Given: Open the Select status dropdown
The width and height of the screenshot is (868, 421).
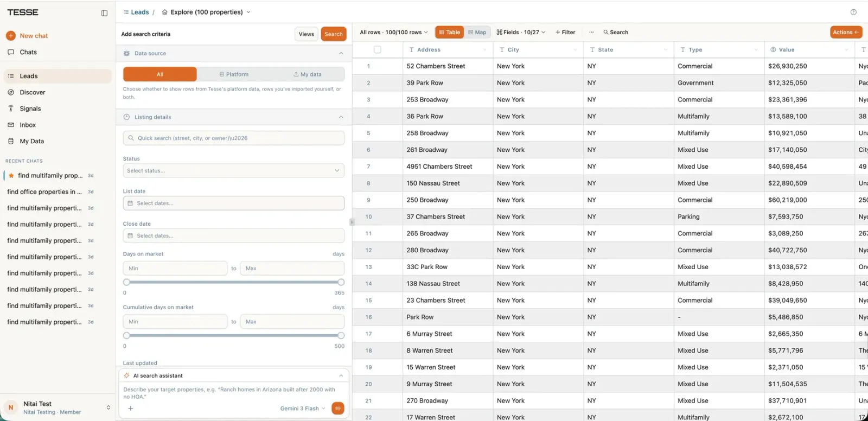Looking at the screenshot, I should click(x=234, y=170).
